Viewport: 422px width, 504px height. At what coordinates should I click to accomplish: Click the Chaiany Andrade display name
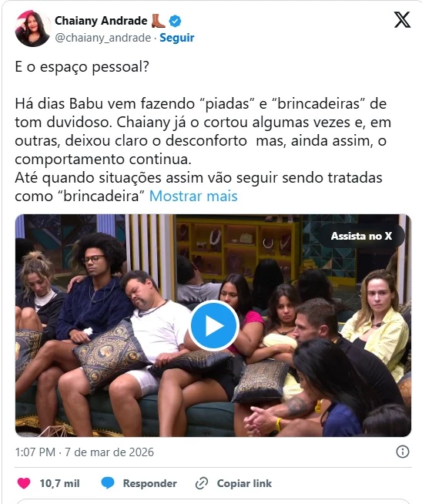click(x=101, y=21)
